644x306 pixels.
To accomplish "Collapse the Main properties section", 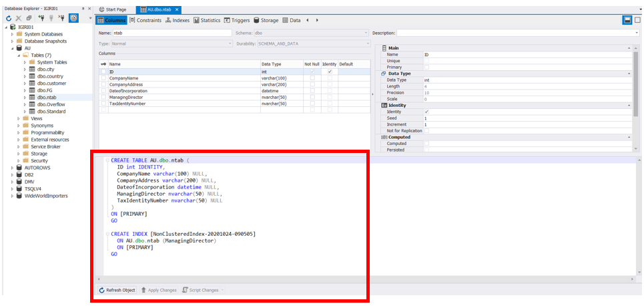I will click(629, 48).
